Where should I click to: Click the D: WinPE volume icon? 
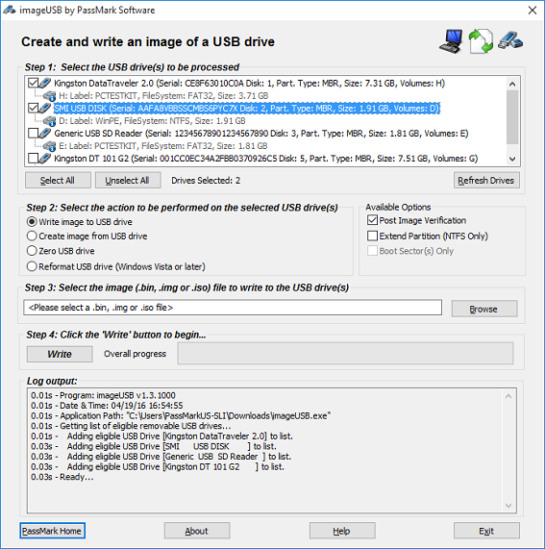[x=50, y=121]
